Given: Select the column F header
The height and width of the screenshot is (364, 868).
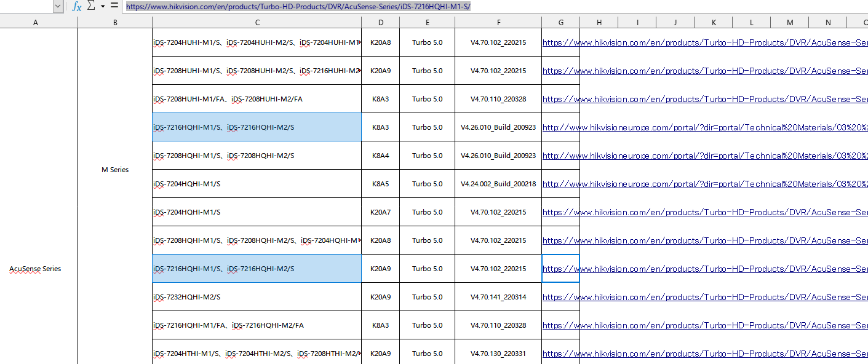Looking at the screenshot, I should pos(498,23).
